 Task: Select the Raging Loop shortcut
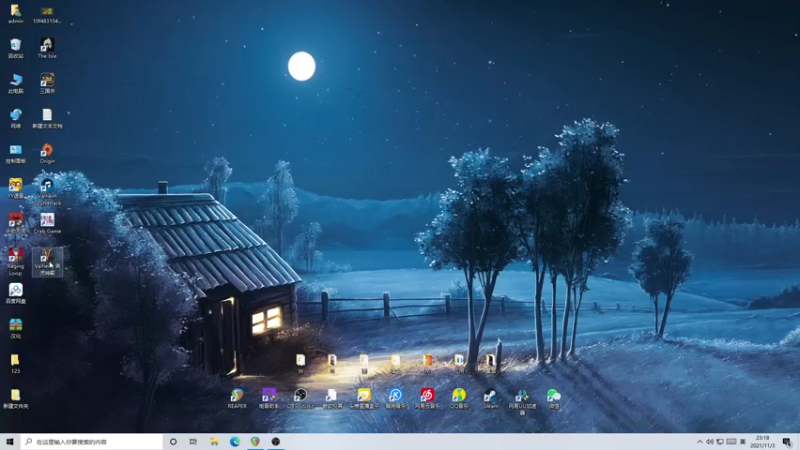(15, 261)
